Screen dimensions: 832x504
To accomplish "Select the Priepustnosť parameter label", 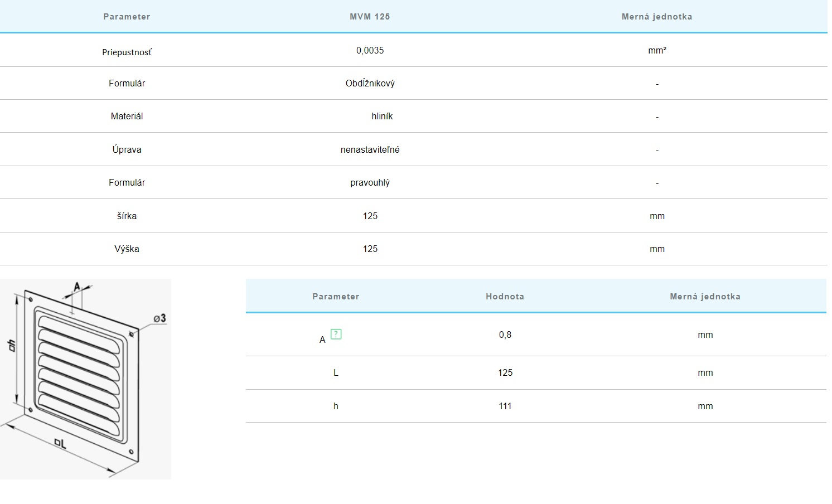I will point(127,52).
